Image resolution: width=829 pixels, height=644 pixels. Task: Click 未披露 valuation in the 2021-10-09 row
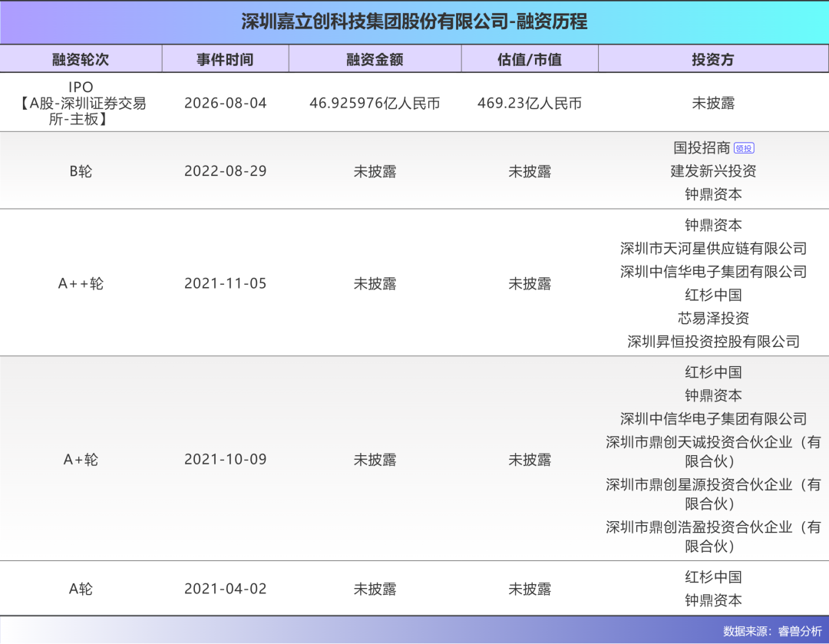tap(530, 460)
